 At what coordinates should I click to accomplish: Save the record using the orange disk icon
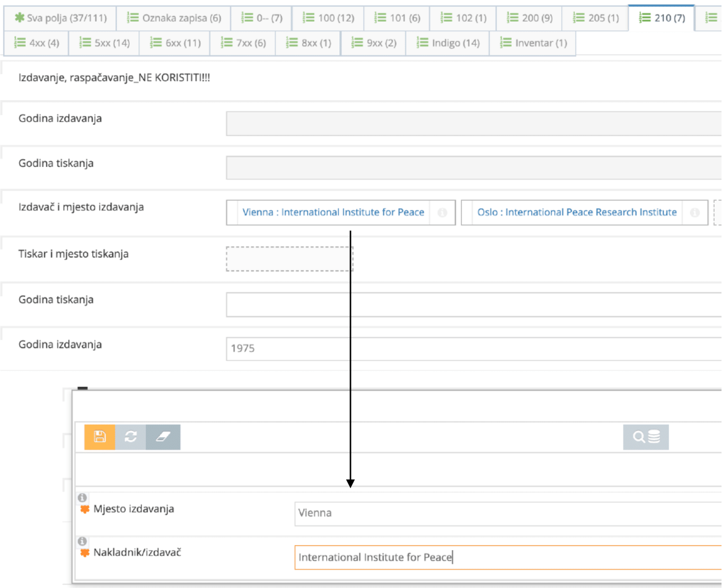100,437
